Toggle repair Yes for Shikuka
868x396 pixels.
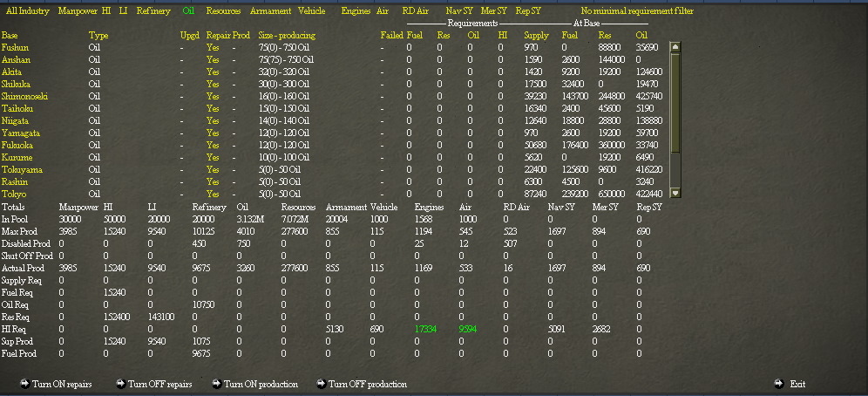click(213, 85)
